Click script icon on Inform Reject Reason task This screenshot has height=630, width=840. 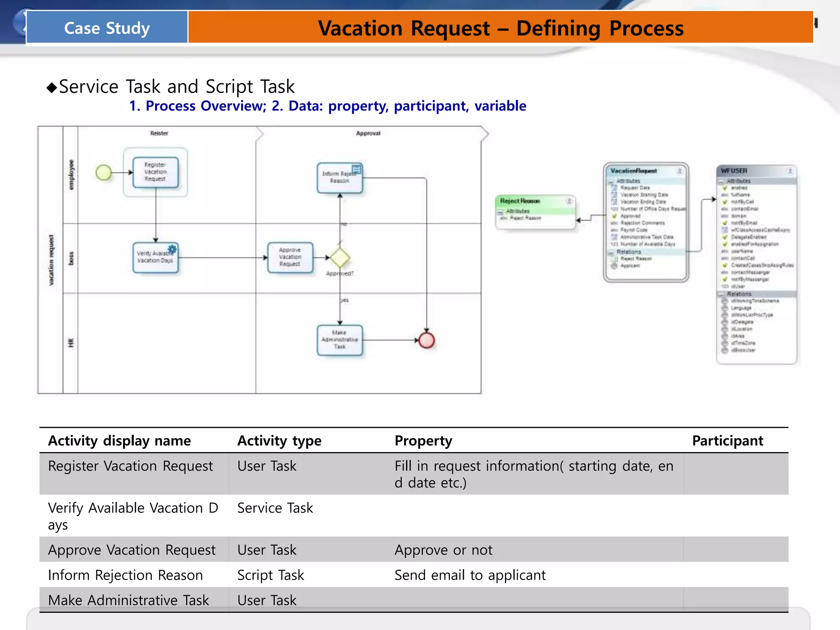[357, 169]
